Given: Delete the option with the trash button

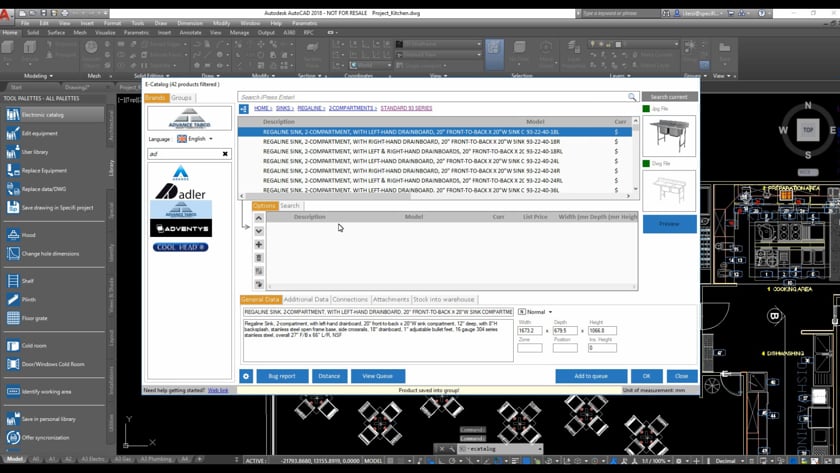Looking at the screenshot, I should (259, 258).
